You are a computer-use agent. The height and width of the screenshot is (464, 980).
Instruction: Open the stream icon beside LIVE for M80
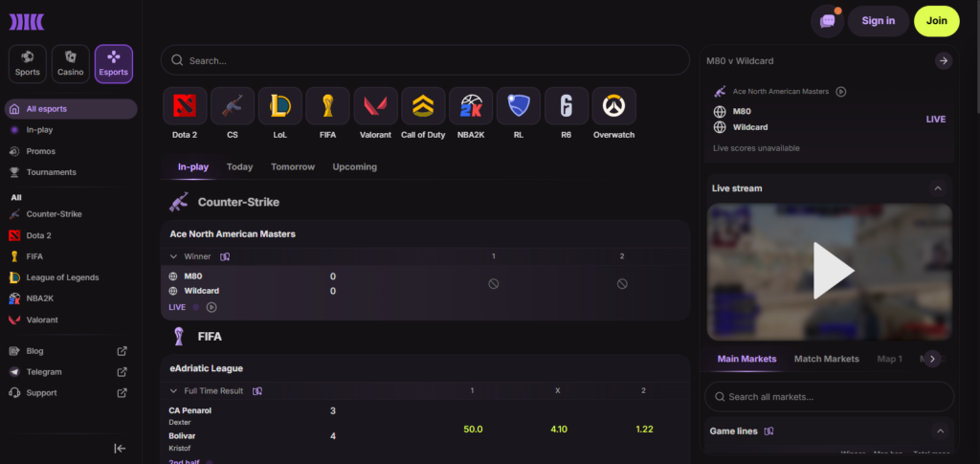point(212,307)
